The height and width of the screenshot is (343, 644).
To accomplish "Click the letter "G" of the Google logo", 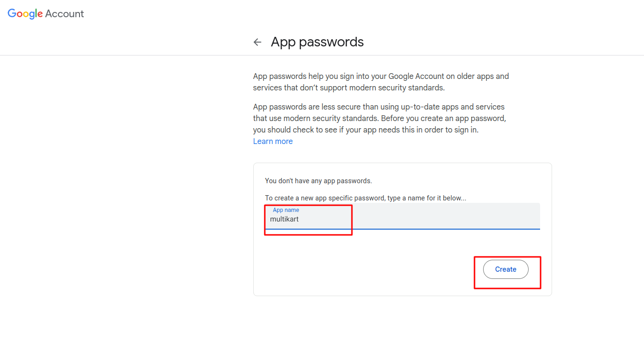I will pyautogui.click(x=12, y=14).
